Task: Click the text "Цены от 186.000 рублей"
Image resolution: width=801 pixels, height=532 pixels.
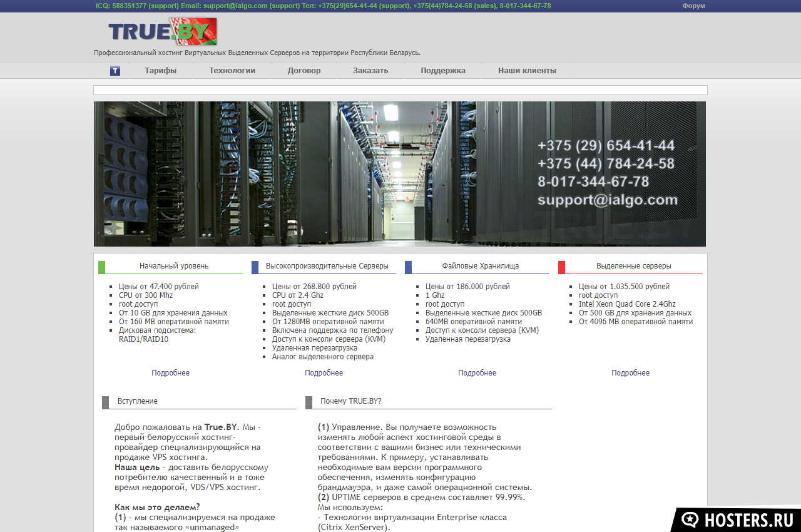Action: [x=467, y=287]
